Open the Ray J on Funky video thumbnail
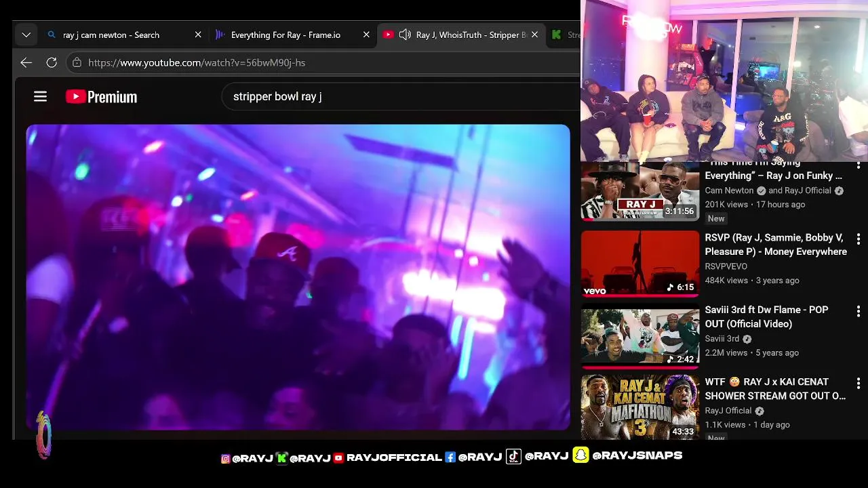Viewport: 868px width, 488px height. [x=640, y=191]
